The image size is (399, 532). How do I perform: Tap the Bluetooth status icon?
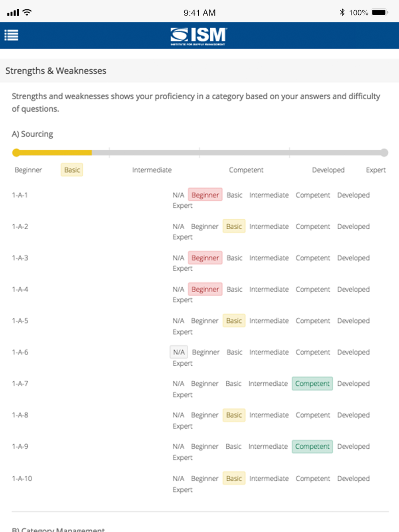pos(342,12)
